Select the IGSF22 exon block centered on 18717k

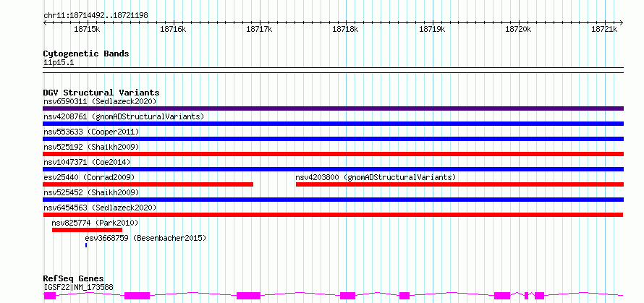point(248,296)
